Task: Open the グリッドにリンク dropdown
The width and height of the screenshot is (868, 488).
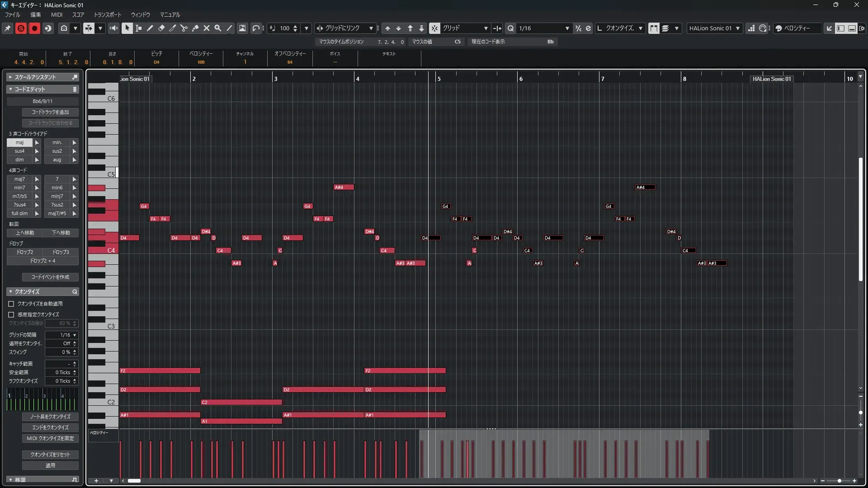Action: (x=371, y=28)
